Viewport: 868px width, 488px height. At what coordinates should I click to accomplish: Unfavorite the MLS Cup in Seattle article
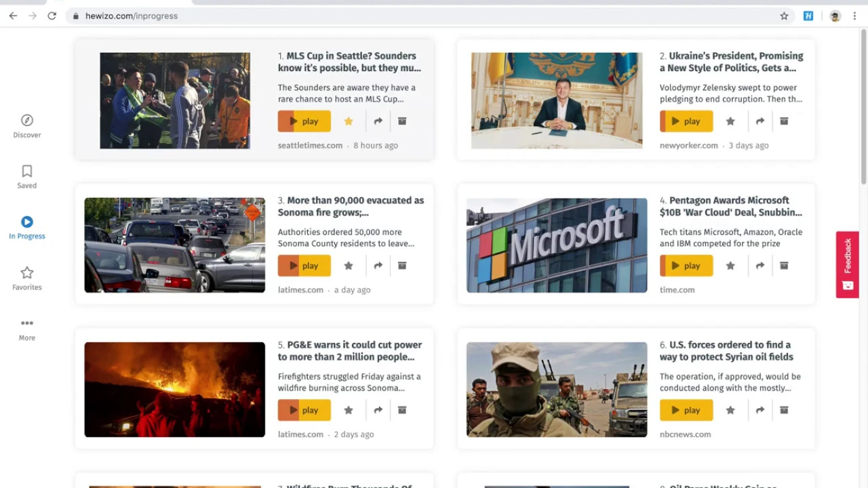(349, 121)
